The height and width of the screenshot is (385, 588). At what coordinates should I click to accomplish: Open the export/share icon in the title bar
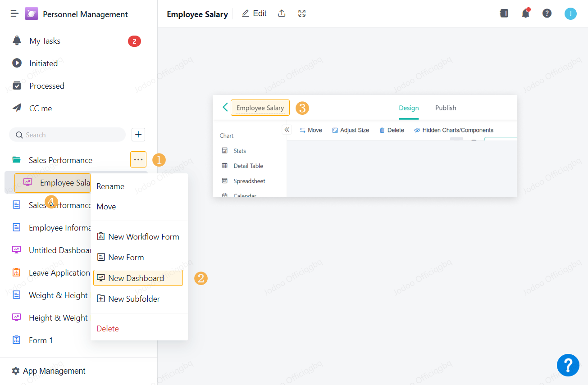click(x=281, y=13)
